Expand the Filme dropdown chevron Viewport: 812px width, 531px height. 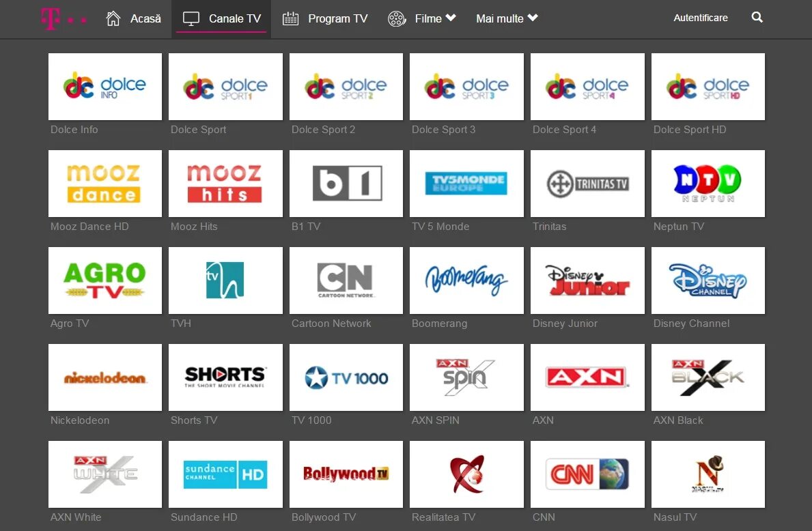click(451, 18)
